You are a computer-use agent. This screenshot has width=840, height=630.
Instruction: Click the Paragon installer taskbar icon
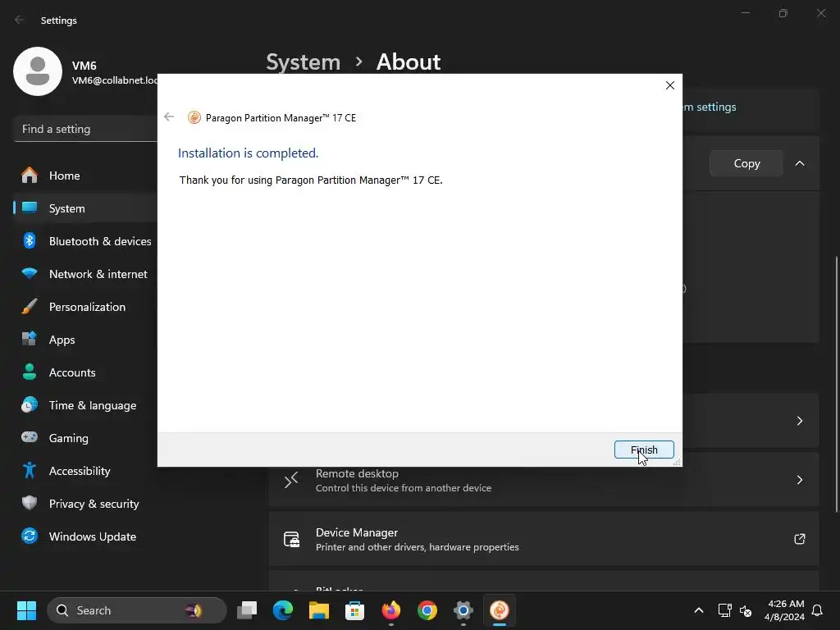500,610
